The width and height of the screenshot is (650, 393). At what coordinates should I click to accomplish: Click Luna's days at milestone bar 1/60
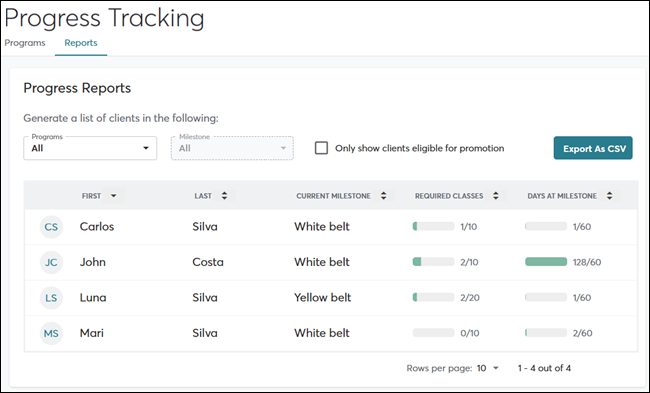546,297
